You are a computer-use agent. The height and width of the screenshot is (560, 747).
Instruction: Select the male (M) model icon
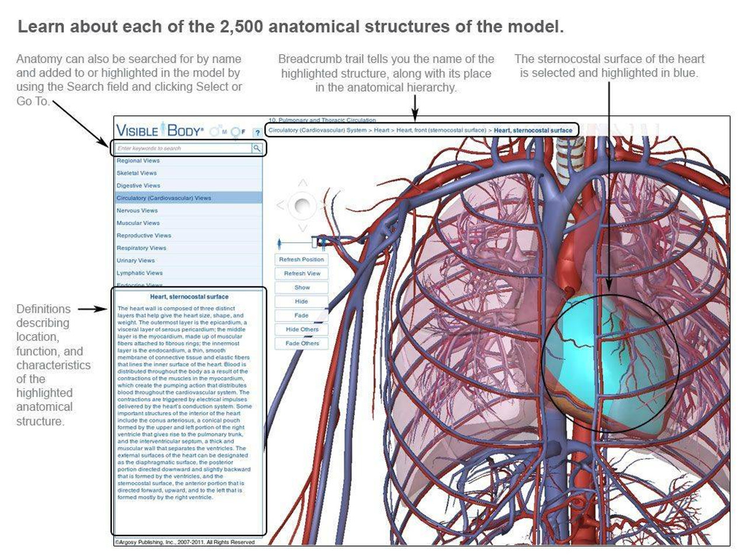pyautogui.click(x=218, y=131)
